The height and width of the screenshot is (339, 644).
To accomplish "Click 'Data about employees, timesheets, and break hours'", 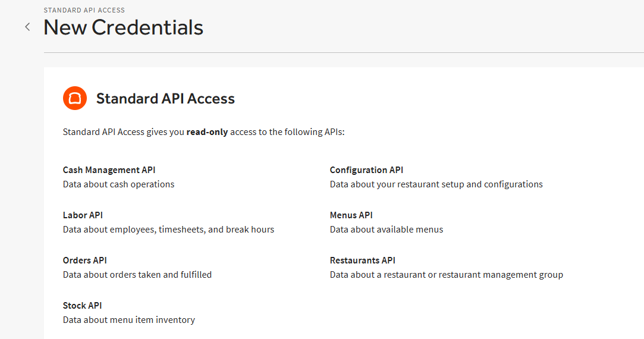I will [168, 230].
